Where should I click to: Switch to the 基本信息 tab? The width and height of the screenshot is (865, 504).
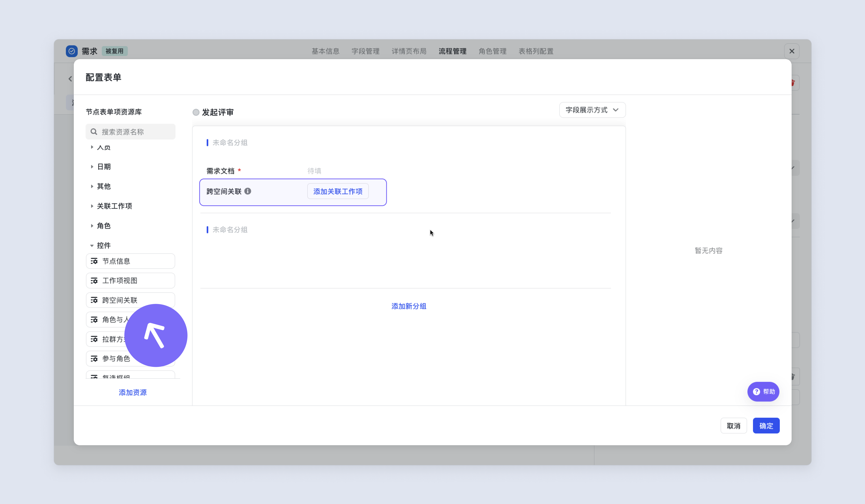tap(325, 51)
